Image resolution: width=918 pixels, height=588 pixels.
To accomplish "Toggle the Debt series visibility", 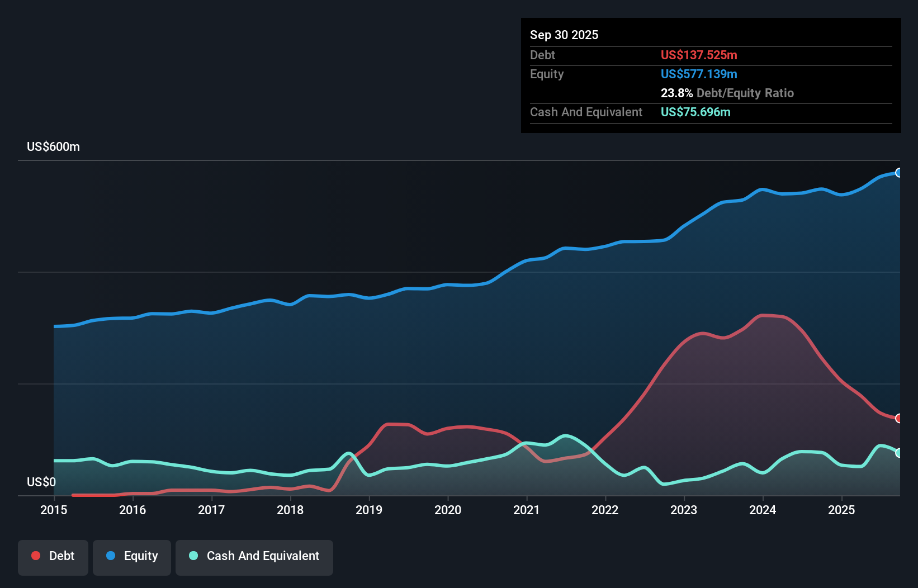I will (53, 557).
